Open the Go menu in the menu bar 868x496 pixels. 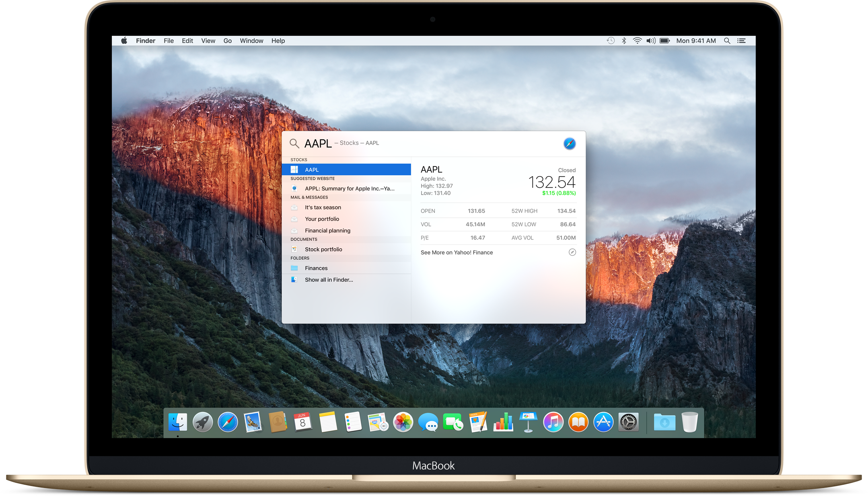pos(227,40)
